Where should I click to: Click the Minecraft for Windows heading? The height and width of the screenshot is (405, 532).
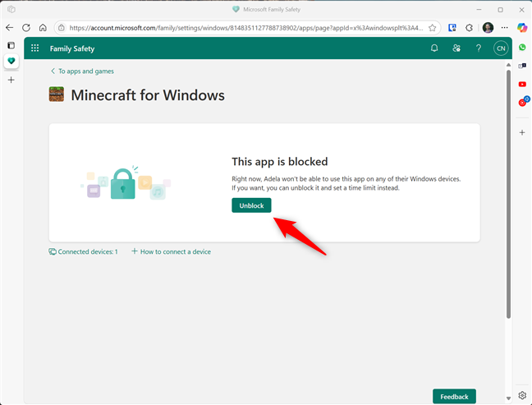click(x=148, y=95)
